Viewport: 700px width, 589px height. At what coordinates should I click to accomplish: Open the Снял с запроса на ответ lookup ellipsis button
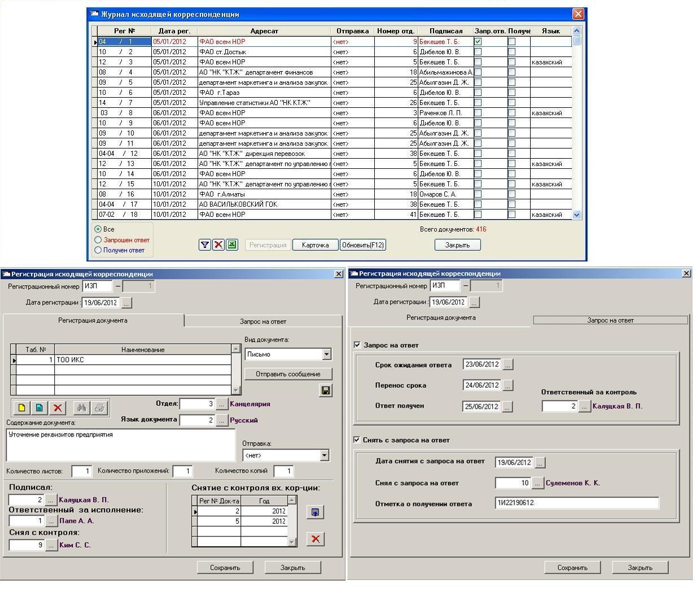coord(537,483)
